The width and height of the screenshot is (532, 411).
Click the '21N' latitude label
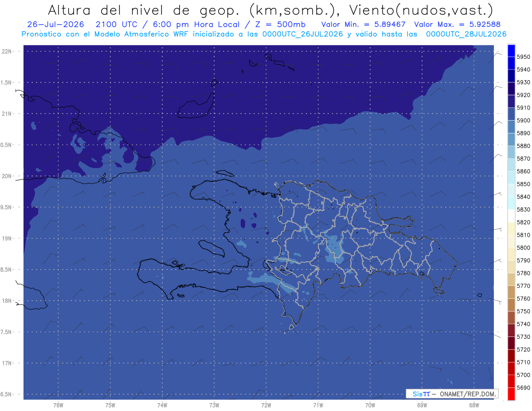point(7,114)
